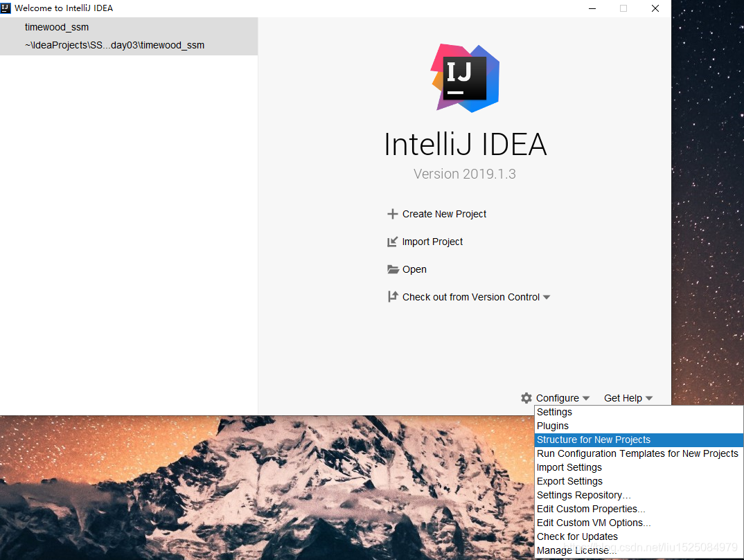The height and width of the screenshot is (560, 744).
Task: Click the Import Project arrow icon
Action: click(392, 242)
